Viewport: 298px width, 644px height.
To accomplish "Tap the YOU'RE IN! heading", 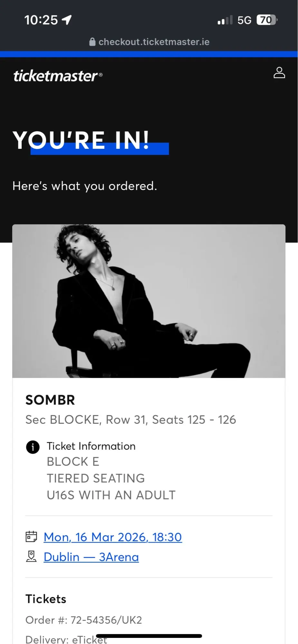I will [x=81, y=140].
